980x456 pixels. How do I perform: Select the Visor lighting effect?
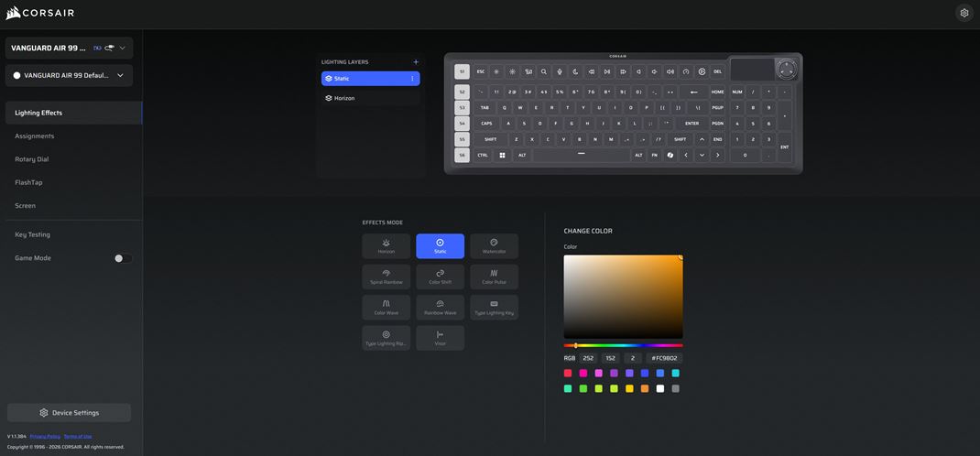[440, 338]
